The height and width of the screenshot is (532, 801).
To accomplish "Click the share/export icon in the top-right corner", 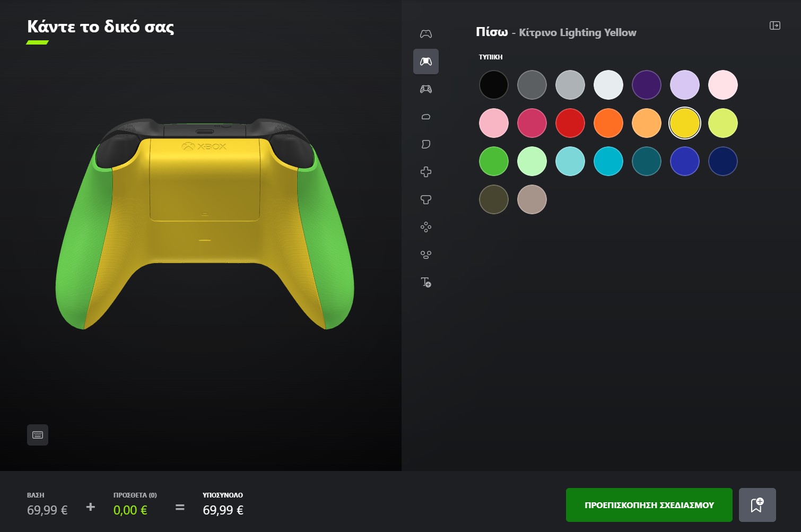I will (x=776, y=25).
